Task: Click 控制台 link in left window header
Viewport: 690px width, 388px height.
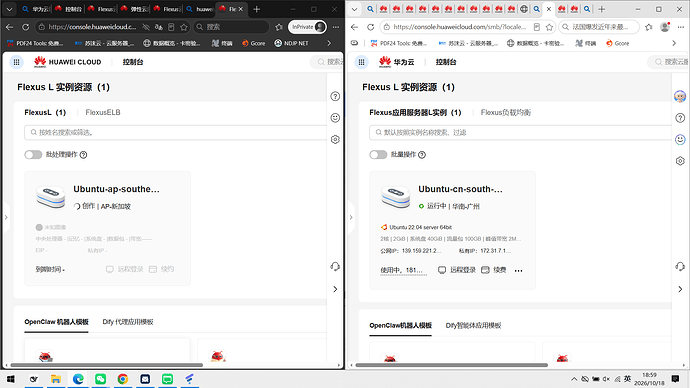Action: (133, 62)
